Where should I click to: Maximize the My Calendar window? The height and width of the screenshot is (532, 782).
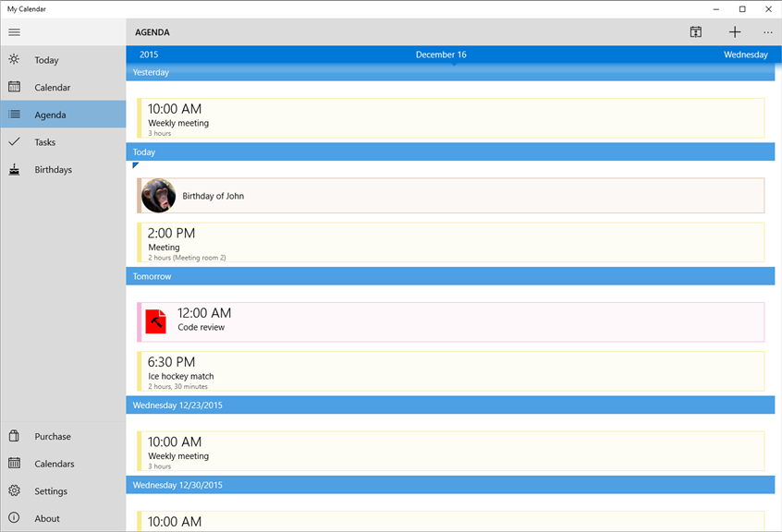(x=742, y=9)
